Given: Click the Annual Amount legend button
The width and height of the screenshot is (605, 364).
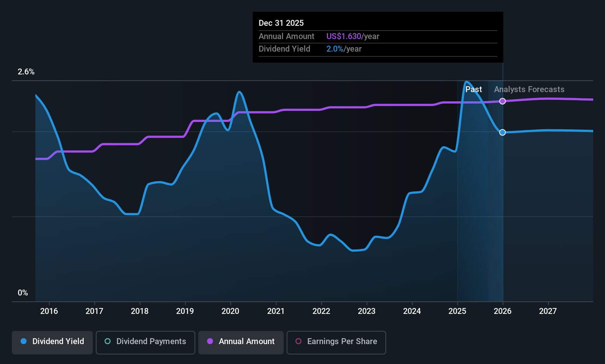Looking at the screenshot, I should 241,342.
